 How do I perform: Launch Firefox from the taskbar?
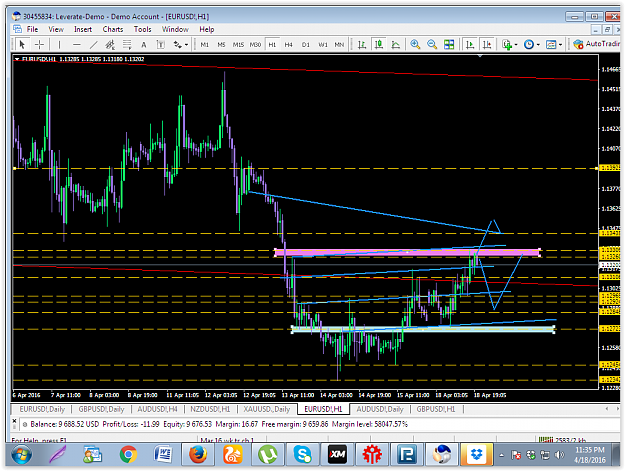[198, 455]
